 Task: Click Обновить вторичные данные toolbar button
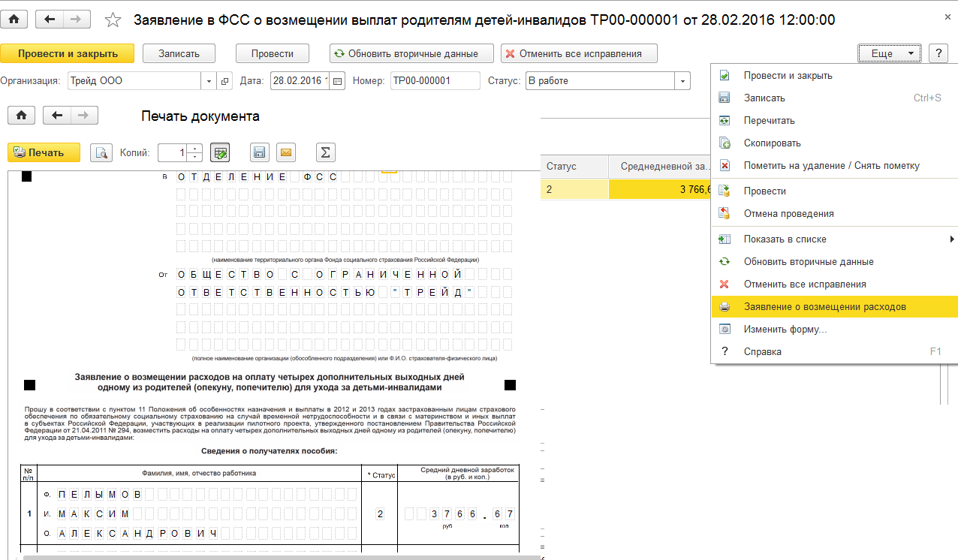(411, 53)
